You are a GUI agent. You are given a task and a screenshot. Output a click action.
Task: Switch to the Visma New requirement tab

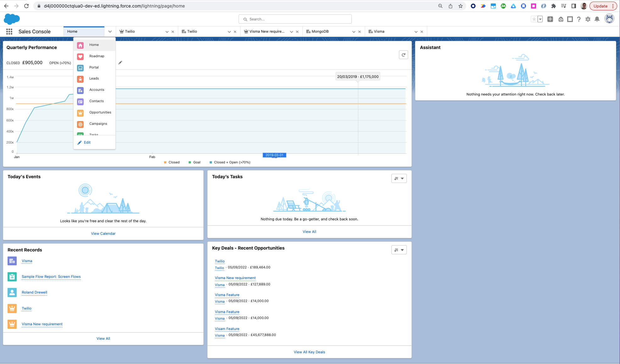[267, 31]
